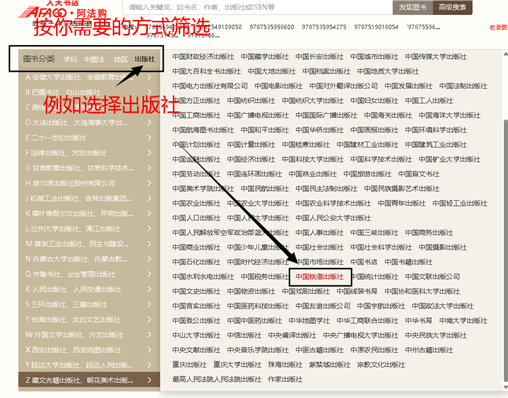Expand chevron on the Z 藏文古籍出版社 row

[149, 380]
